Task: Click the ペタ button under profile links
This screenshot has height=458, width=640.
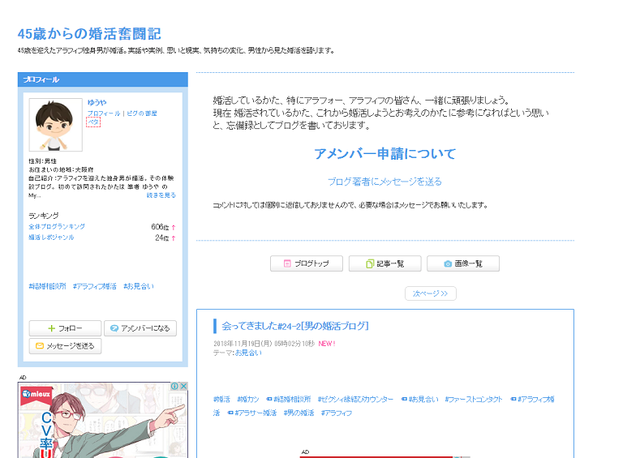Action: click(93, 122)
